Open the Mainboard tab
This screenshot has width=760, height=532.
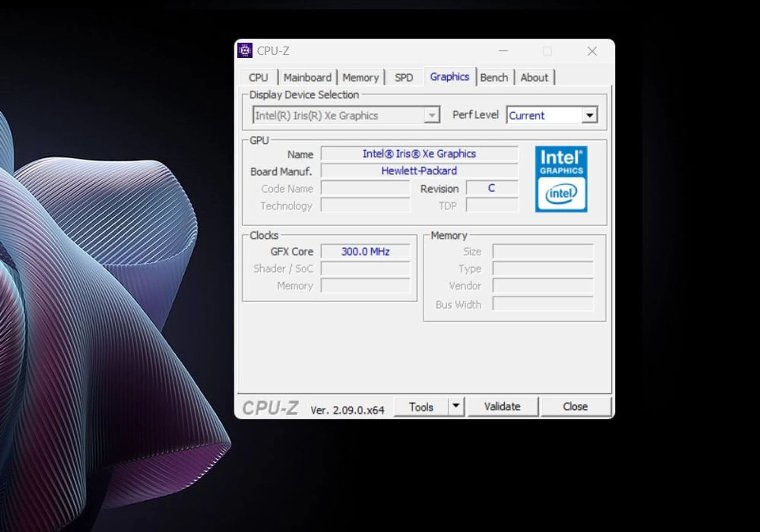coord(308,78)
